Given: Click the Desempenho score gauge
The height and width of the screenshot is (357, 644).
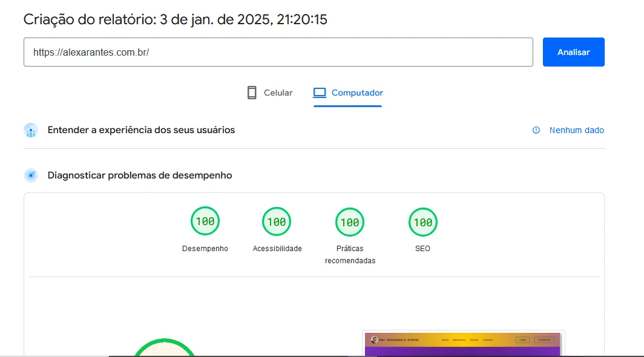Looking at the screenshot, I should (205, 221).
